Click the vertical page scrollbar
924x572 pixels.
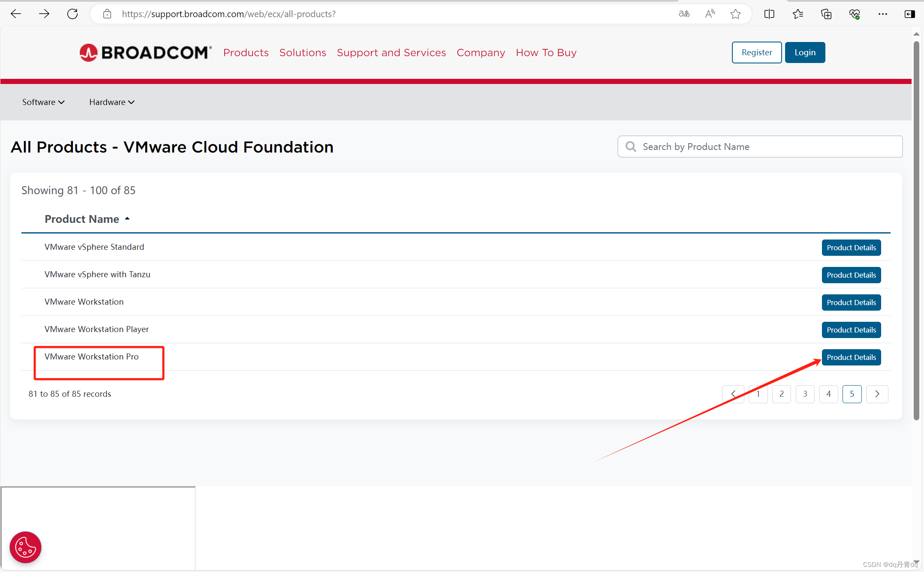click(x=916, y=231)
